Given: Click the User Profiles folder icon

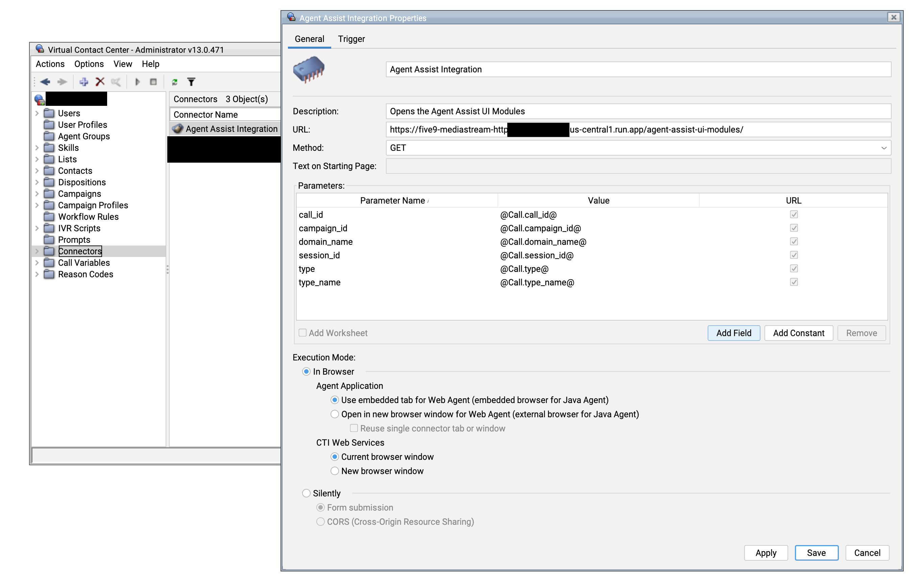Looking at the screenshot, I should (49, 125).
